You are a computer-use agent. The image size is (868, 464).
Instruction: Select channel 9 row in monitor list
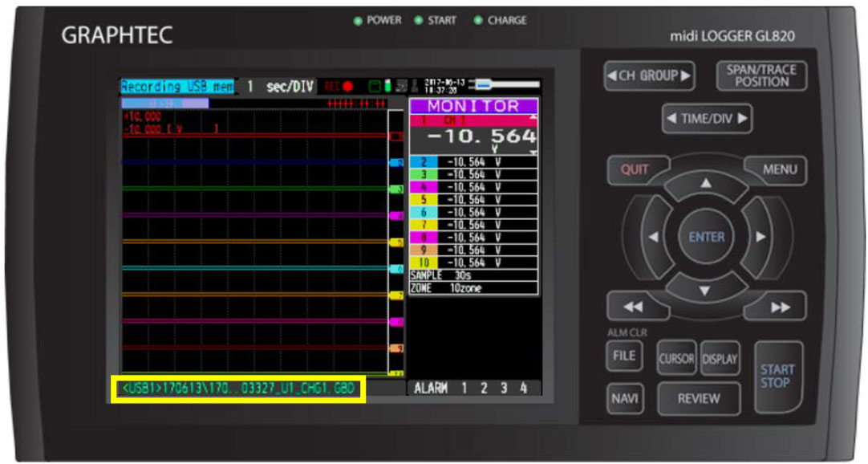tap(473, 250)
